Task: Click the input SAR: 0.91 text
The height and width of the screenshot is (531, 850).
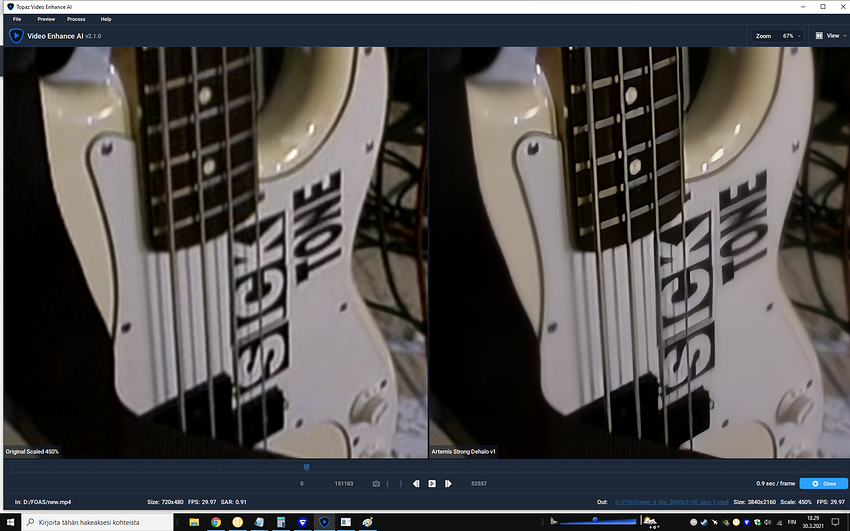Action: click(233, 502)
